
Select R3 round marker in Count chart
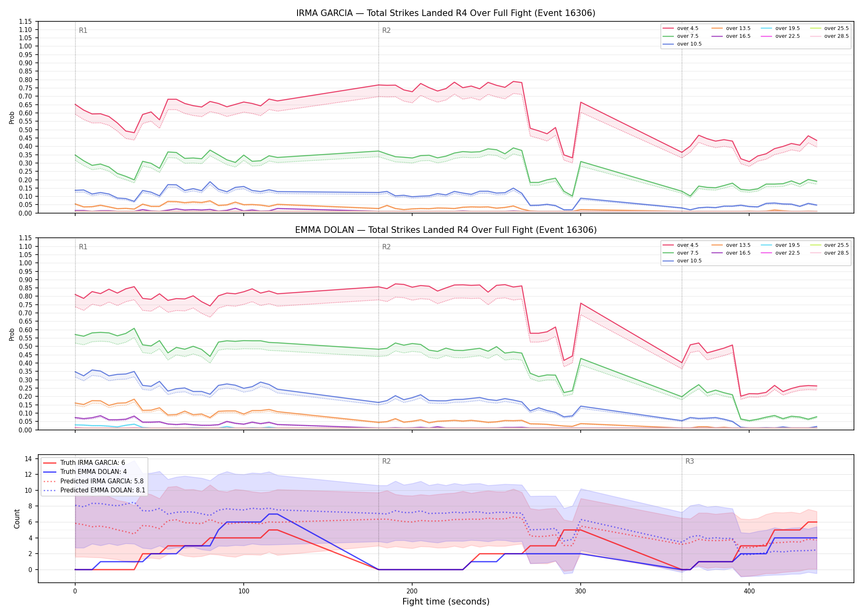click(690, 461)
